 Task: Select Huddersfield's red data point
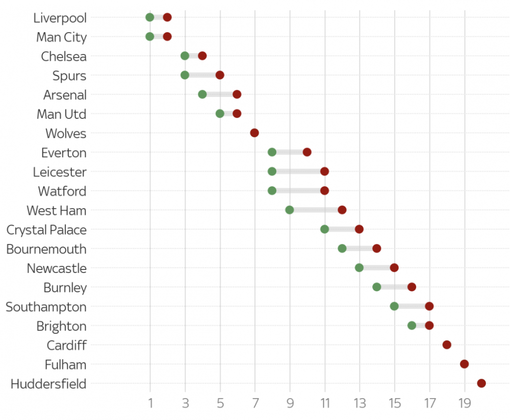481,383
